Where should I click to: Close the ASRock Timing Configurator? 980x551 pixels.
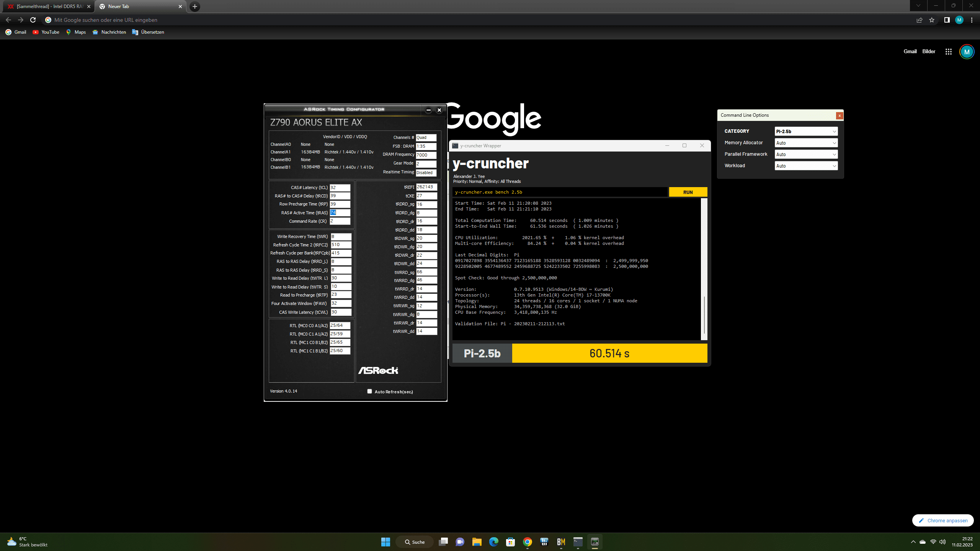pos(439,110)
